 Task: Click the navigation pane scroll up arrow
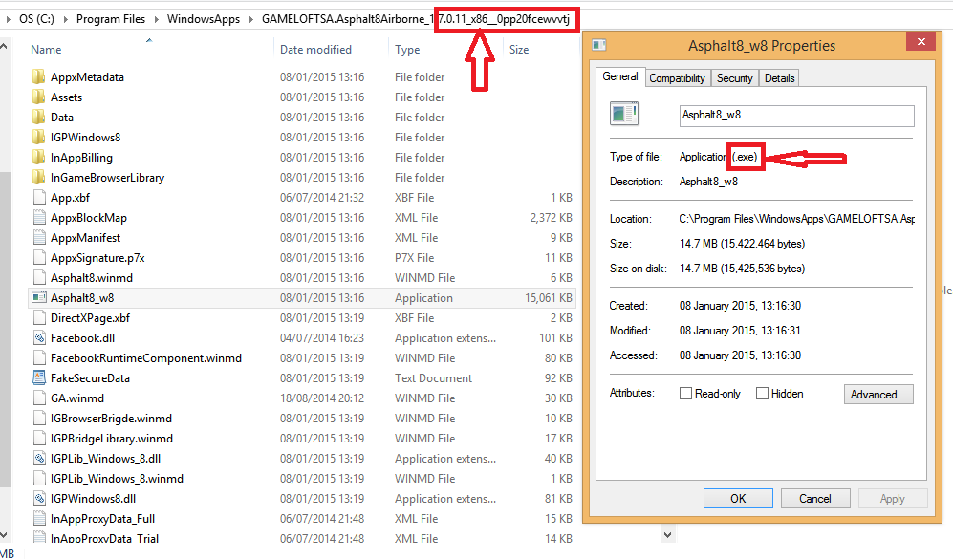coord(4,46)
